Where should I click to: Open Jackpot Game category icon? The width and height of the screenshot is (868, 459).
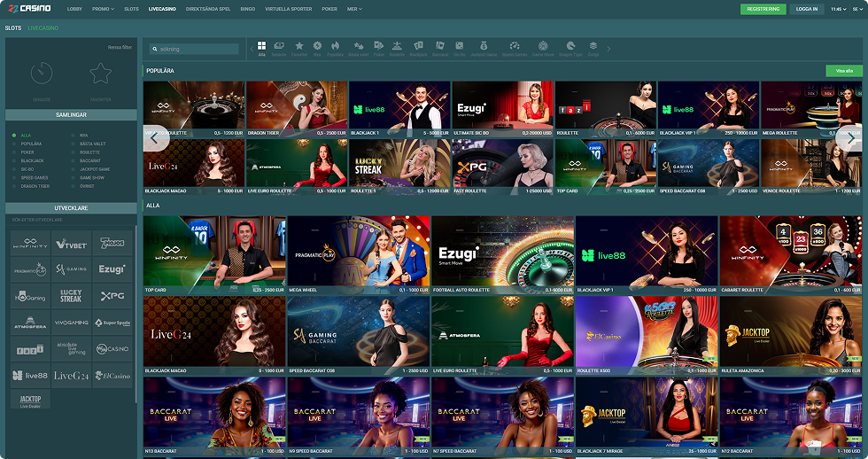pyautogui.click(x=484, y=46)
